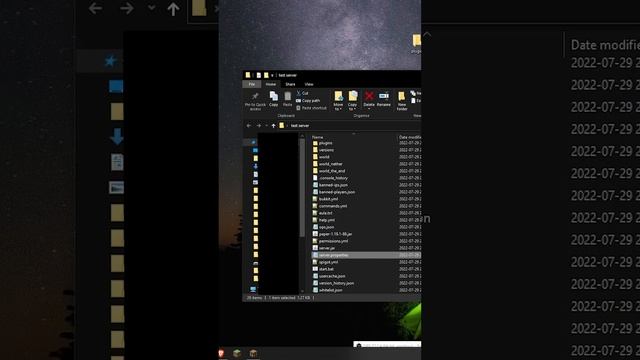Click the Name column header
This screenshot has width=640, height=360.
point(318,137)
